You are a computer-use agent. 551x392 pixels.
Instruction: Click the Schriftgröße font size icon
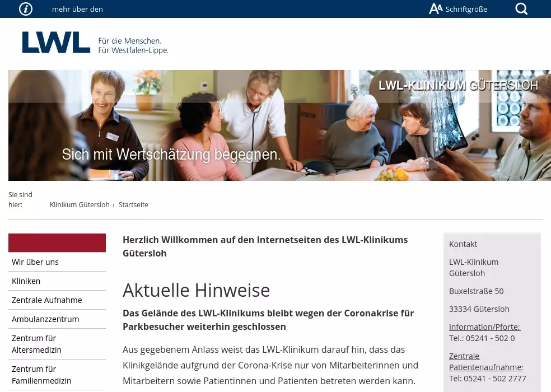pyautogui.click(x=436, y=9)
